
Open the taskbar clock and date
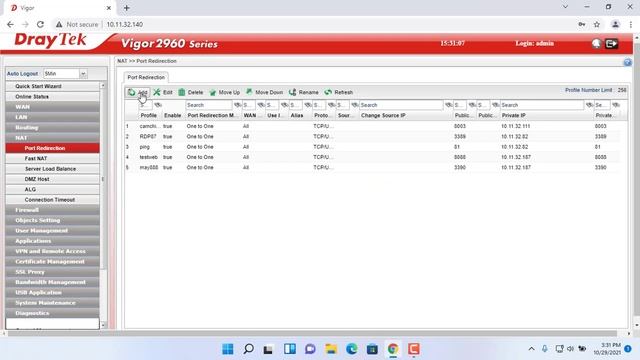click(607, 349)
